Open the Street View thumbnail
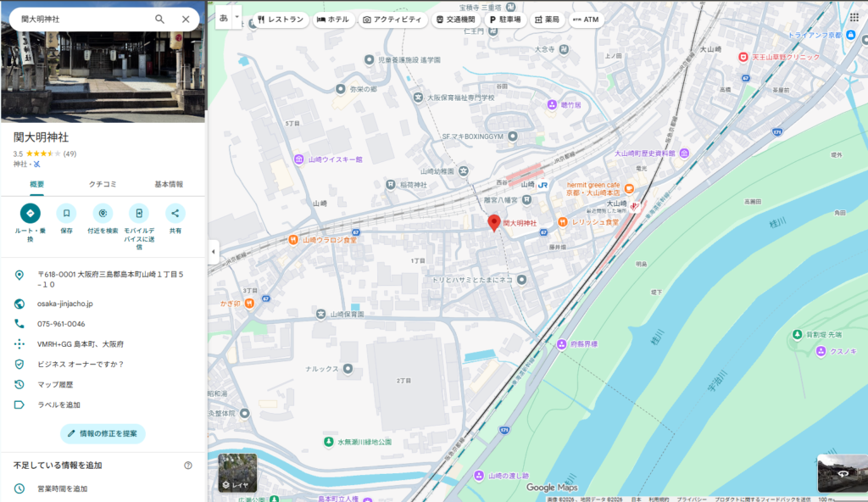 coord(843,473)
